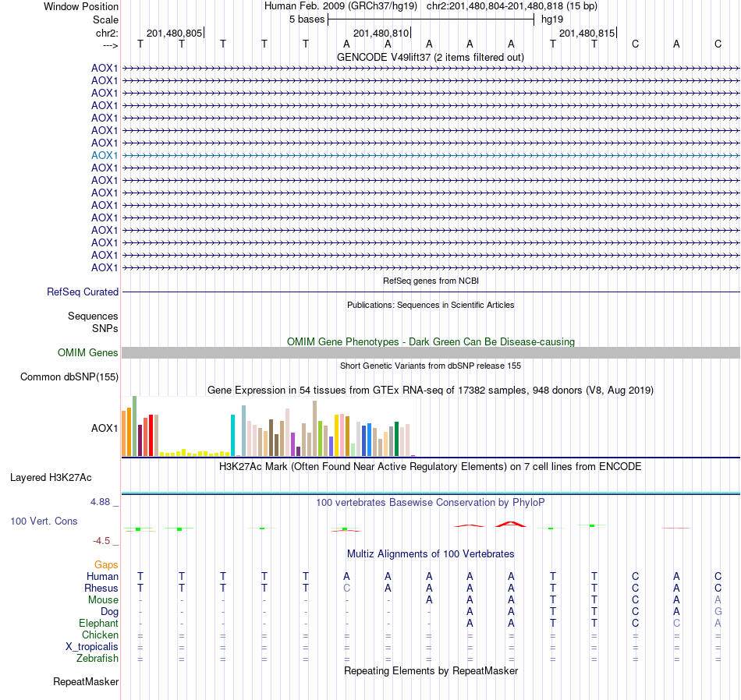Open the 100 Vert. Cons track label
This screenshot has width=741, height=700.
click(x=44, y=521)
